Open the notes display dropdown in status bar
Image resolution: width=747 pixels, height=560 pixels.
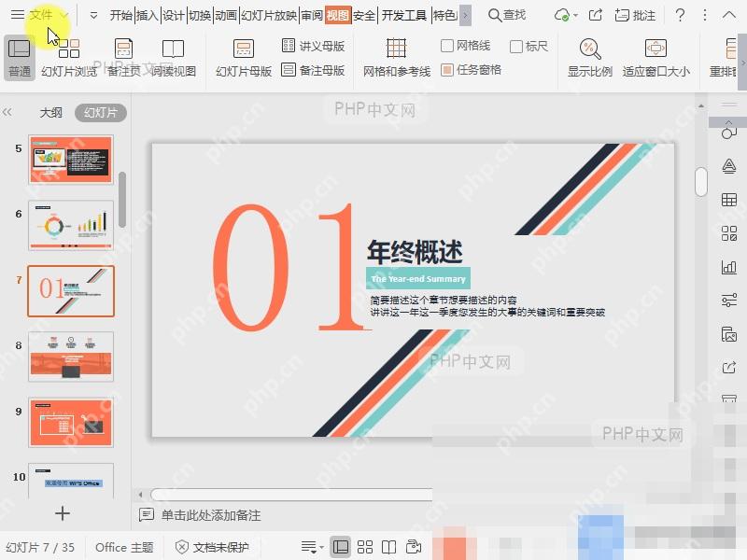coord(313,547)
